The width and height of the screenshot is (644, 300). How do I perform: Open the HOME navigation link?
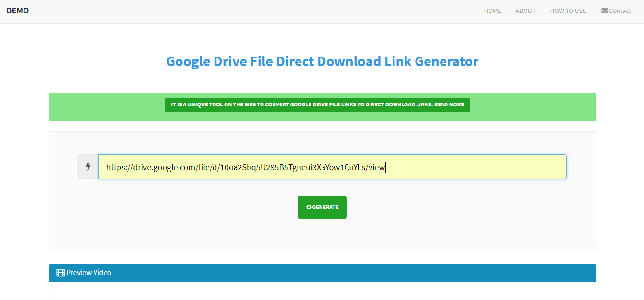point(492,11)
